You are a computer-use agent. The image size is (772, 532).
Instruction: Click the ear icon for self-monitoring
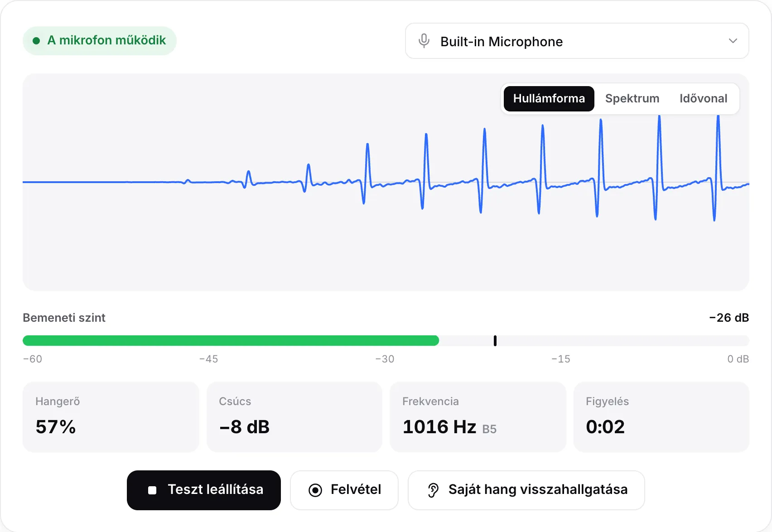(x=433, y=490)
